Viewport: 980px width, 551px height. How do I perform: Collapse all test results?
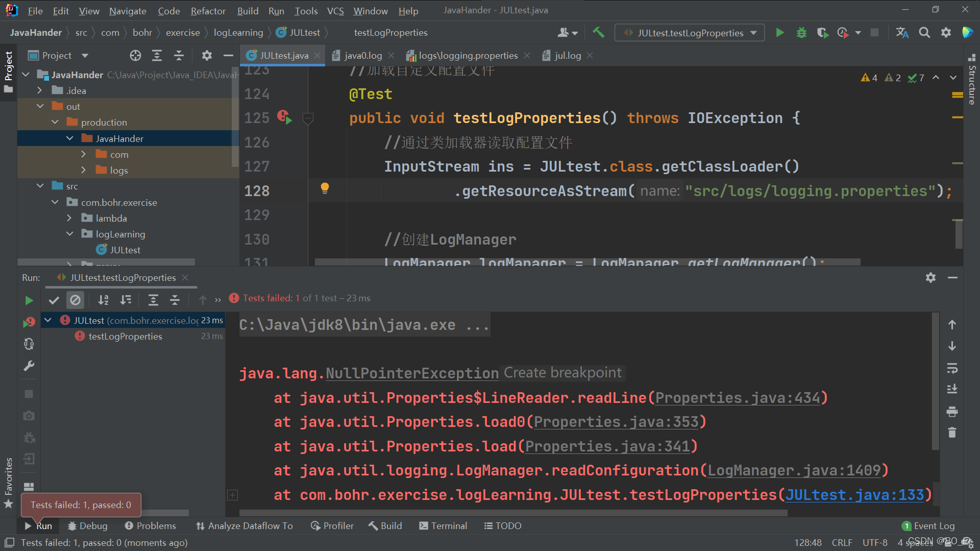(x=175, y=300)
